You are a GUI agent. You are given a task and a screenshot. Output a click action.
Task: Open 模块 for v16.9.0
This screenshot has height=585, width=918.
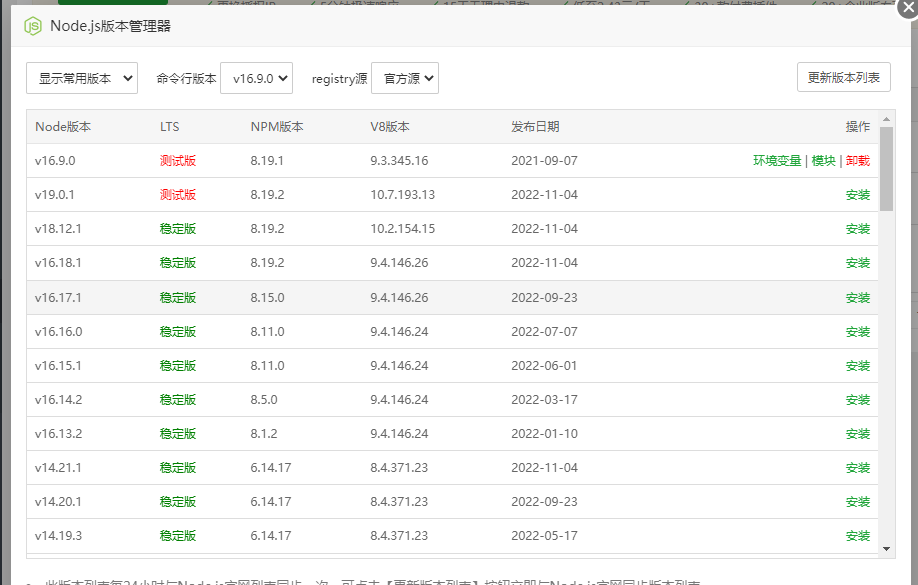tap(823, 160)
